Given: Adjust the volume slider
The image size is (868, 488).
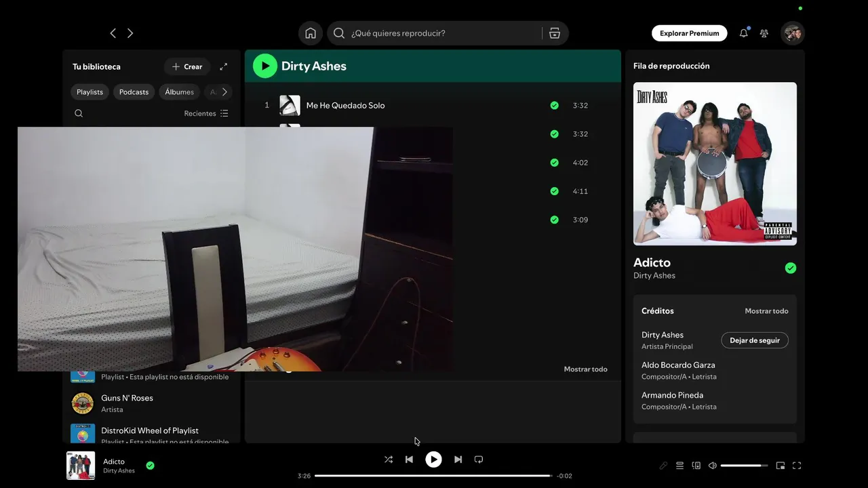Looking at the screenshot, I should pyautogui.click(x=745, y=466).
